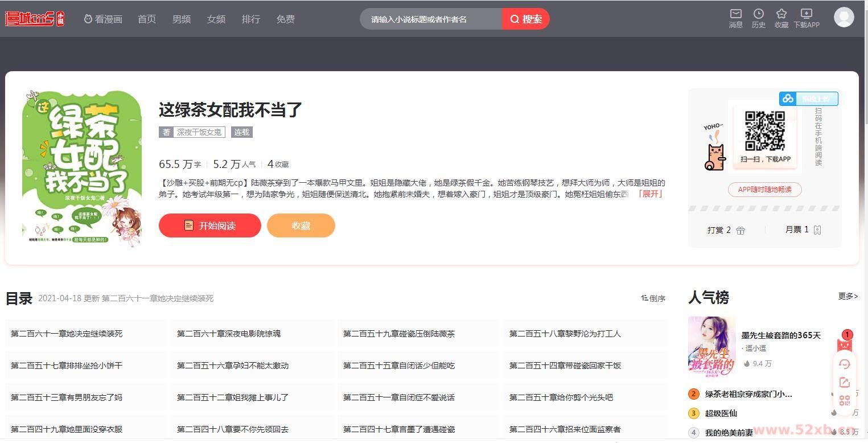Open the 消息 messages icon
The image size is (868, 443).
[x=735, y=14]
